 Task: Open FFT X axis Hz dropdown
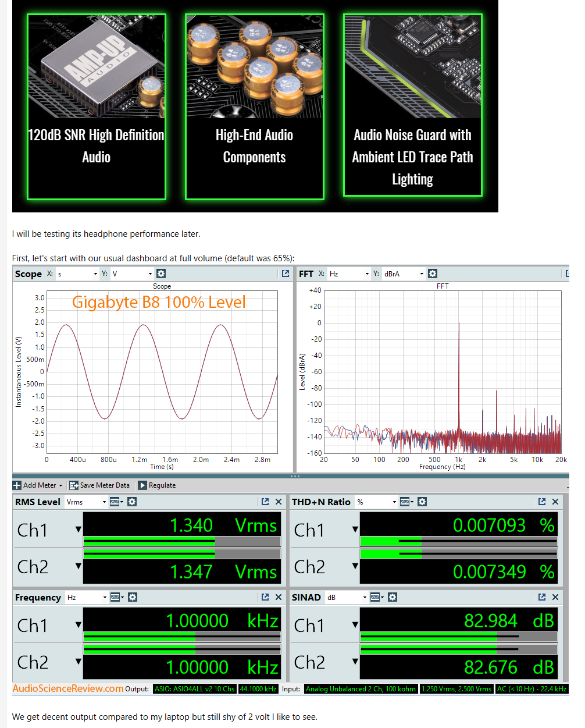coord(349,274)
